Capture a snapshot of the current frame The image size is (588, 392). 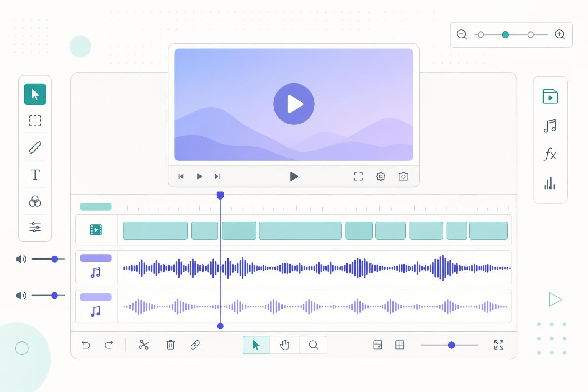coord(403,176)
